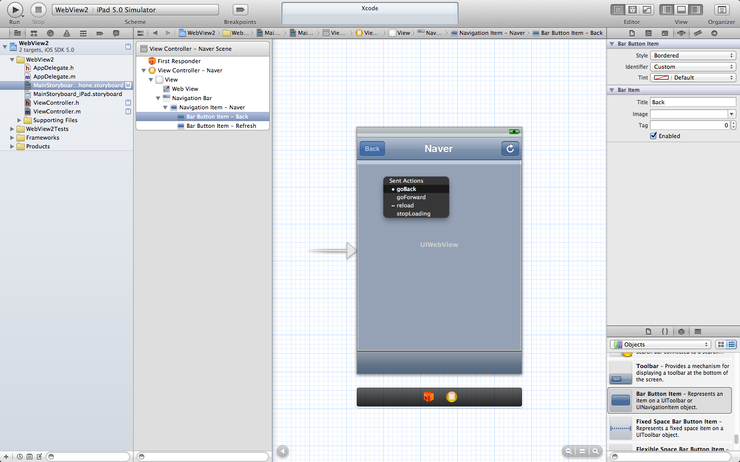The height and width of the screenshot is (462, 740).
Task: Collapse the Navigation Bar outline row
Action: coord(158,98)
